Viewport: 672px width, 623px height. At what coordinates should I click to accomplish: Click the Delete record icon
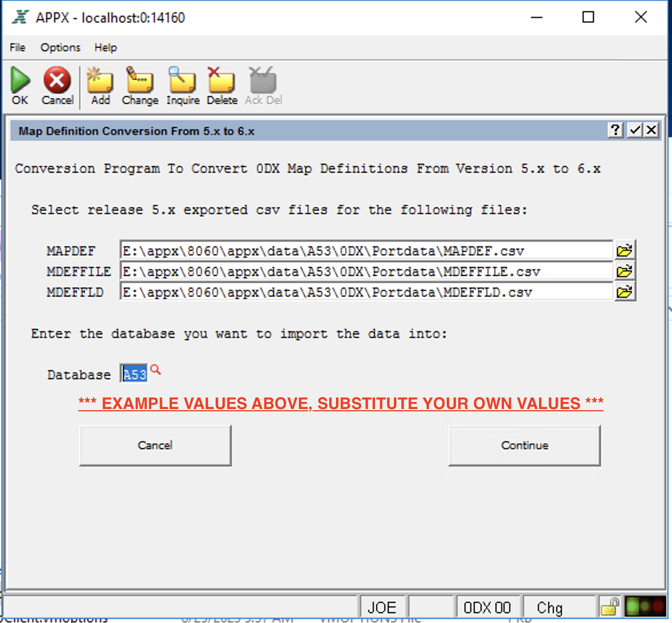pyautogui.click(x=221, y=80)
